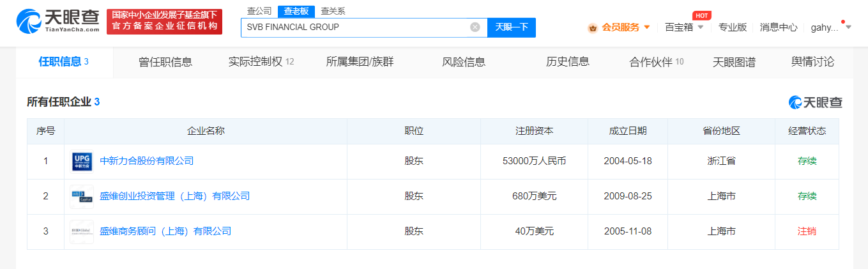
Task: Open the 盛维商务顾问 SVB Global logo
Action: [x=82, y=231]
